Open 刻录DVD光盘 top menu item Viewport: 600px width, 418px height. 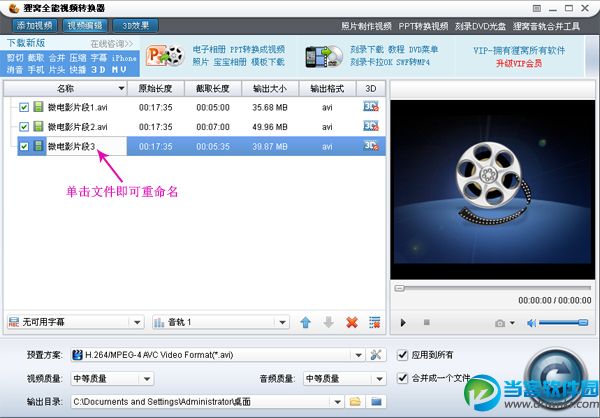(x=480, y=26)
